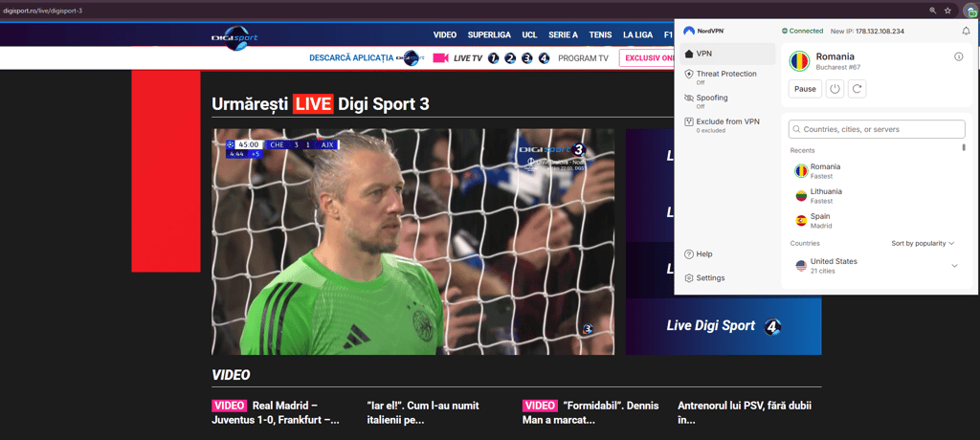Image resolution: width=980 pixels, height=440 pixels.
Task: Click the EXCLUSIV ONLINE pink button
Action: click(x=647, y=58)
